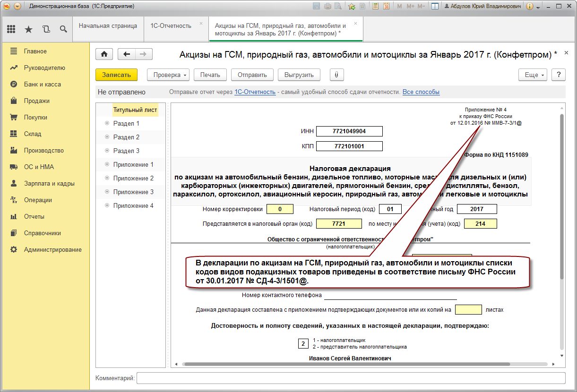Attach files using the paperclip button

[x=336, y=75]
